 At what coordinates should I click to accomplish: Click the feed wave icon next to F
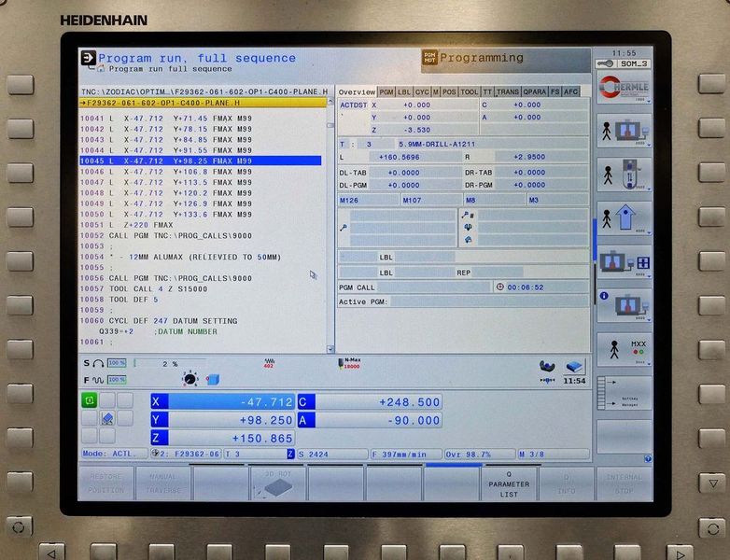pos(98,380)
